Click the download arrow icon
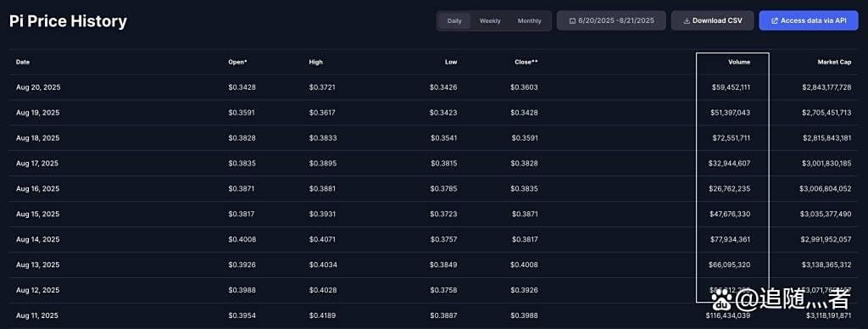The width and height of the screenshot is (868, 329). (x=687, y=21)
